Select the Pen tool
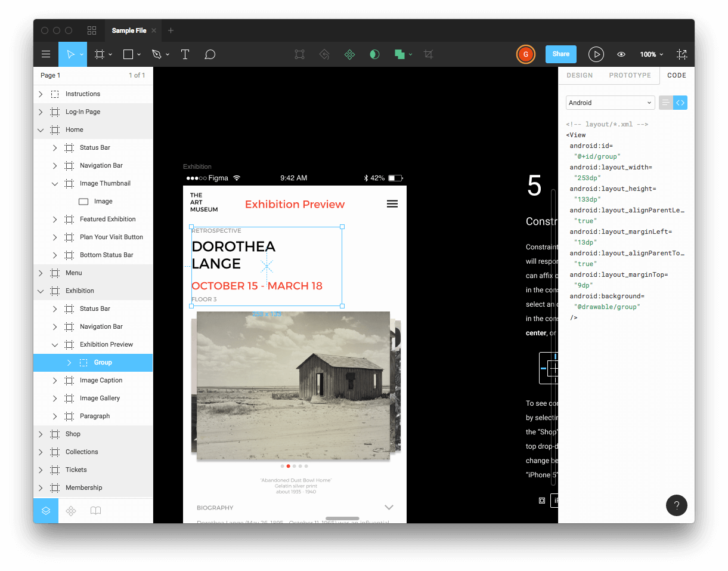Screen dimensions: 728x571 coord(157,54)
